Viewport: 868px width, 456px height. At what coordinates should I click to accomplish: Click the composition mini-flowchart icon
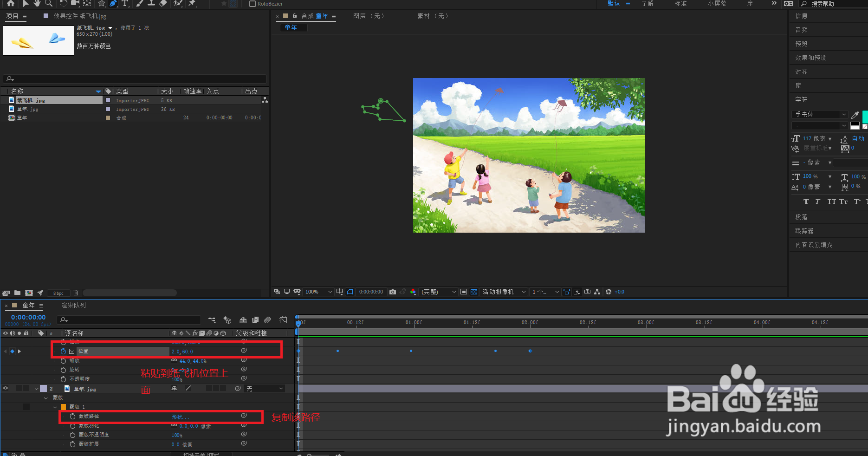click(212, 320)
